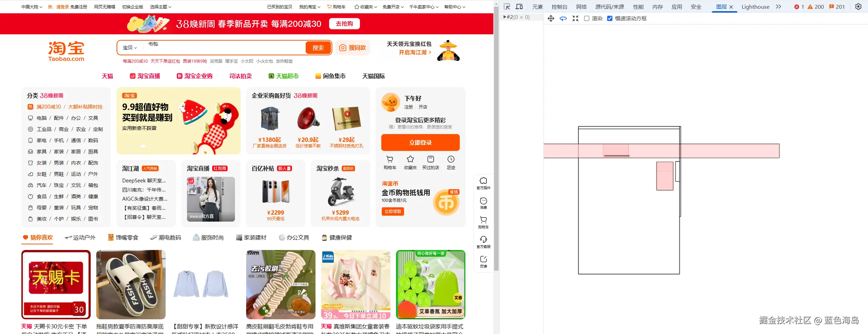
Task: Click the orange 搜索 button
Action: click(318, 48)
